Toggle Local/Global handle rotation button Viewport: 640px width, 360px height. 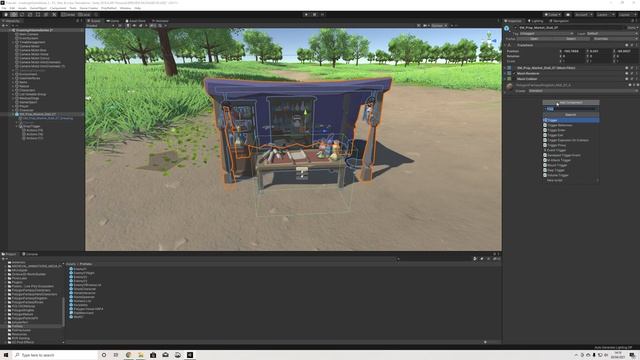point(84,15)
